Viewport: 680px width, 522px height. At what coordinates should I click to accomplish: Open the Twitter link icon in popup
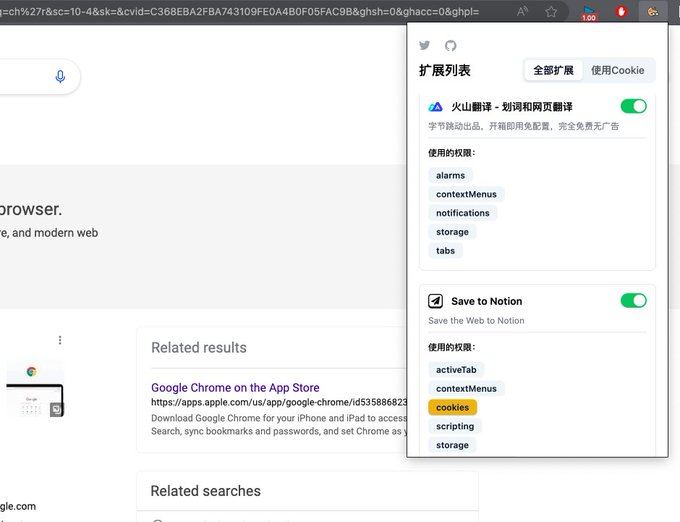[425, 45]
